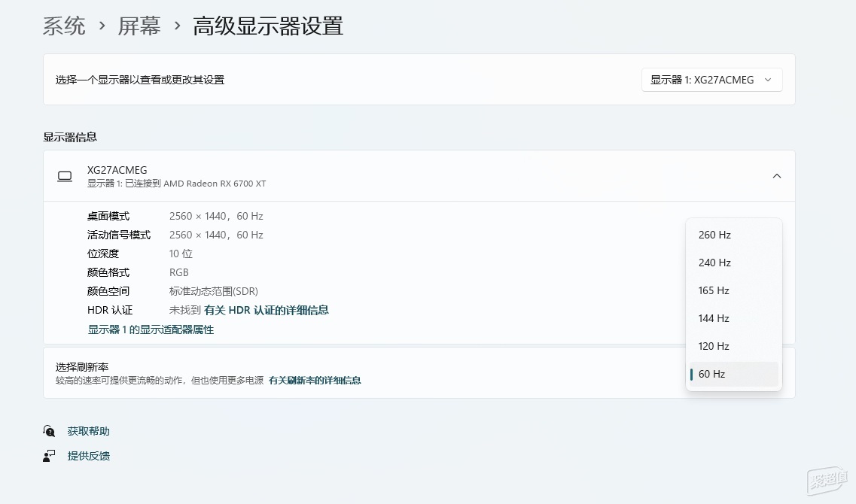Choose 240 Hz from the list

(714, 263)
